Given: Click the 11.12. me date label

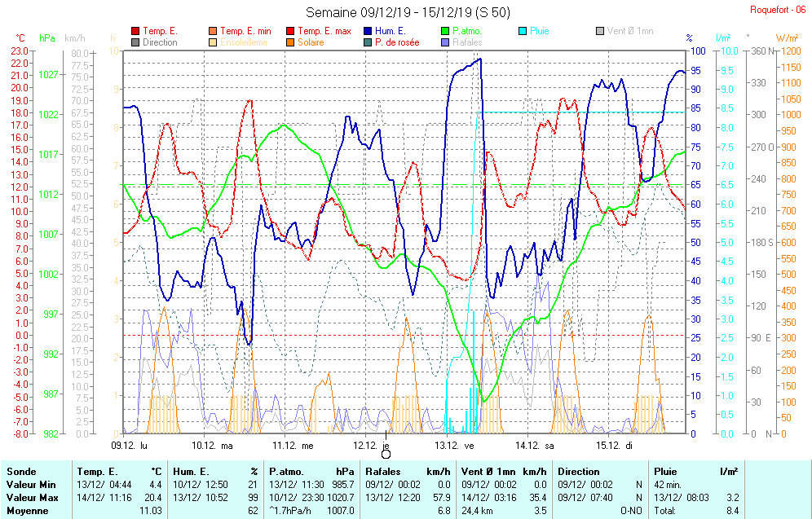Looking at the screenshot, I should (293, 446).
